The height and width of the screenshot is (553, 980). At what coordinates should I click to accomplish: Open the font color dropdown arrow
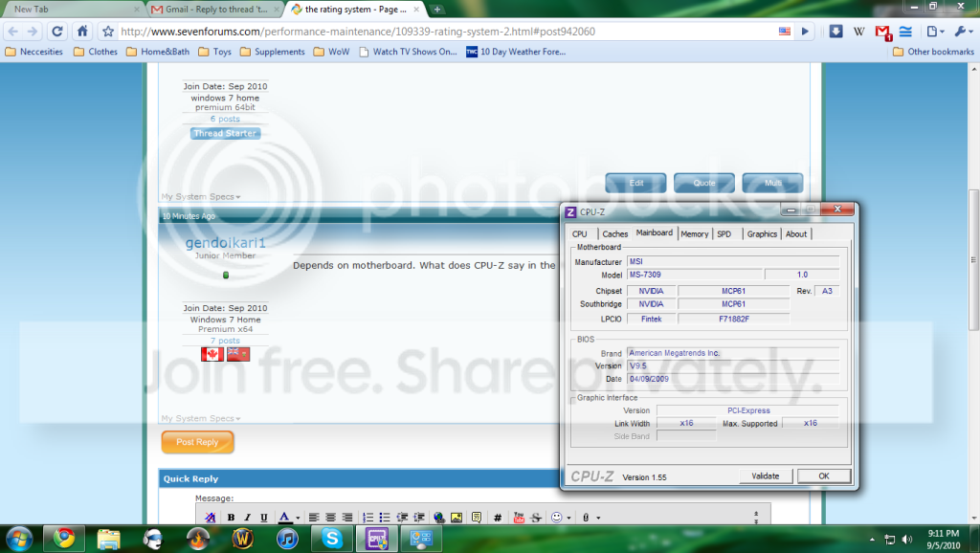(298, 518)
